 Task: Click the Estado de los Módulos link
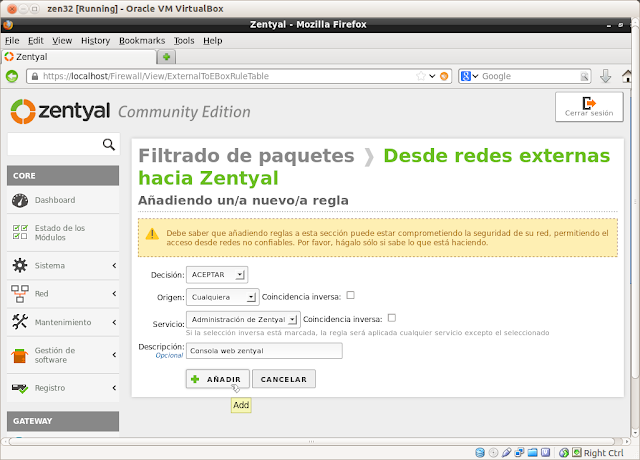(60, 233)
